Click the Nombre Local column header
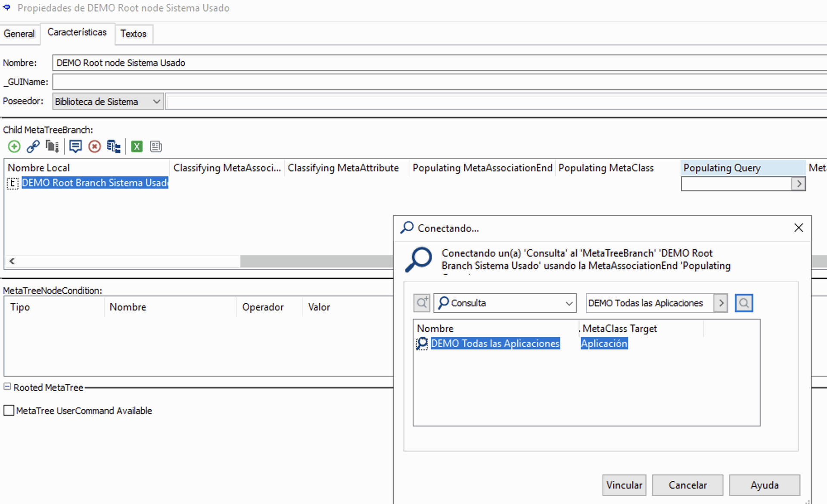 tap(87, 168)
